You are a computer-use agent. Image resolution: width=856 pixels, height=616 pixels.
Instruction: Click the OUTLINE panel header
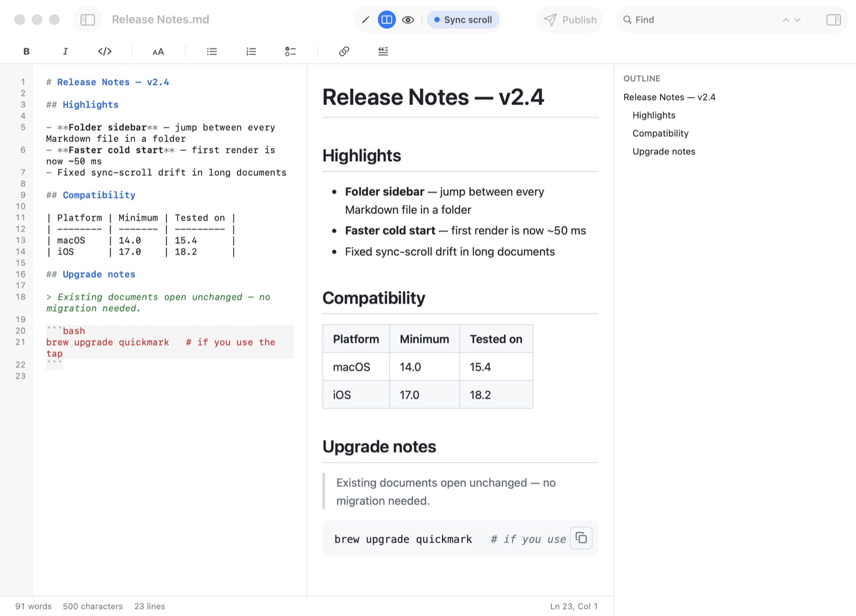[642, 79]
